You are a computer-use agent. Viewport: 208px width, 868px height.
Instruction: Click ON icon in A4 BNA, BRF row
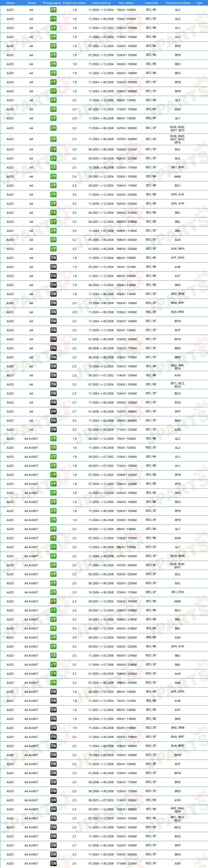53,303
